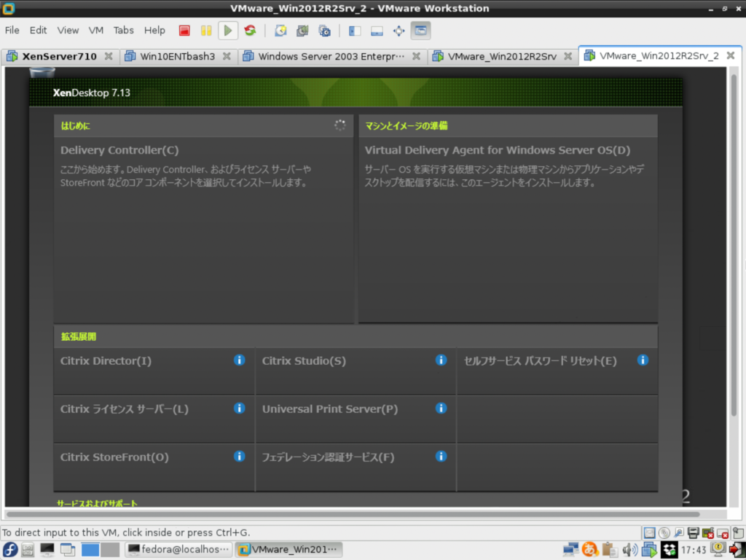Show info for Citrix StoreFront
The height and width of the screenshot is (560, 746).
click(239, 456)
